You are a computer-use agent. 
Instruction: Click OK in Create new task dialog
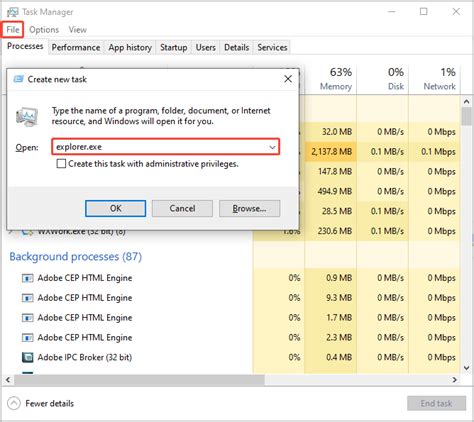[x=115, y=208]
